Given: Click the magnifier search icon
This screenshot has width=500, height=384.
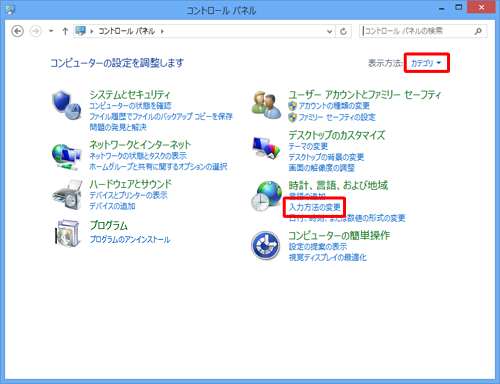Looking at the screenshot, I should (478, 31).
